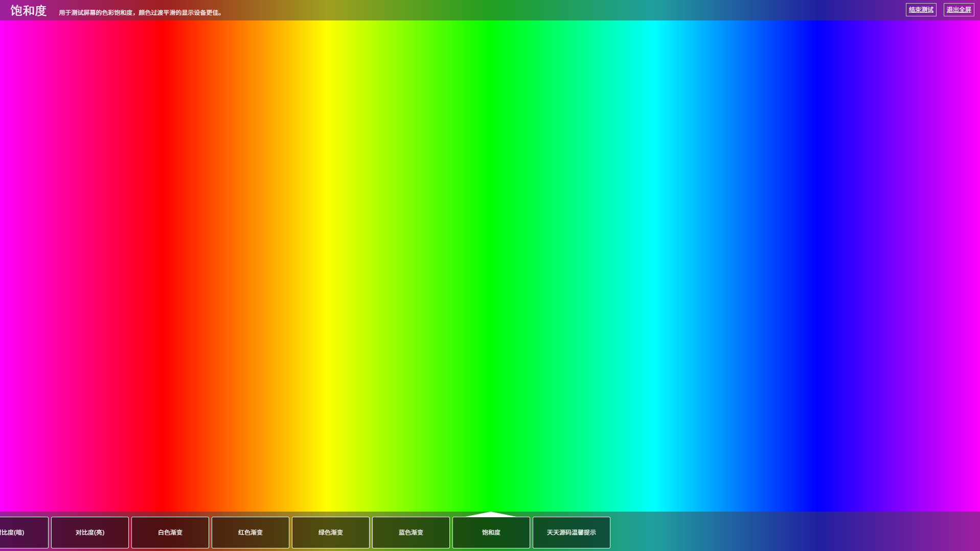Select the 白色渐变 test
Screen dimensions: 980x551
coord(170,533)
